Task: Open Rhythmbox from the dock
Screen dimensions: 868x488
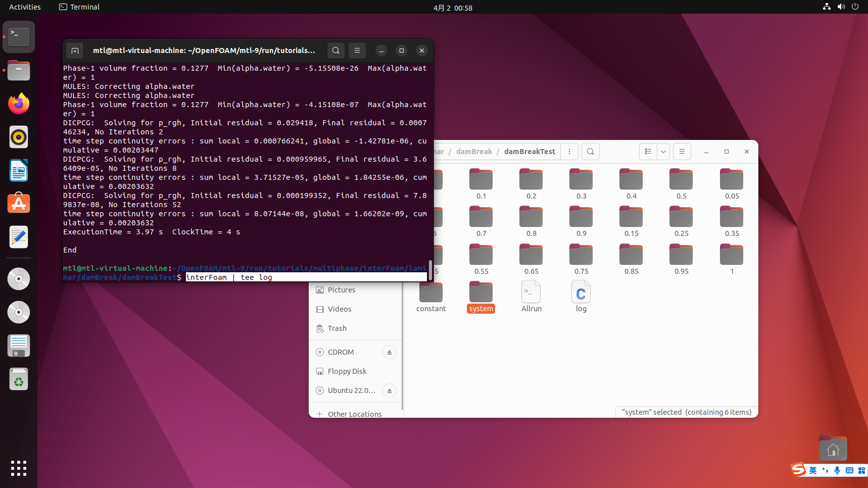Action: (x=19, y=137)
